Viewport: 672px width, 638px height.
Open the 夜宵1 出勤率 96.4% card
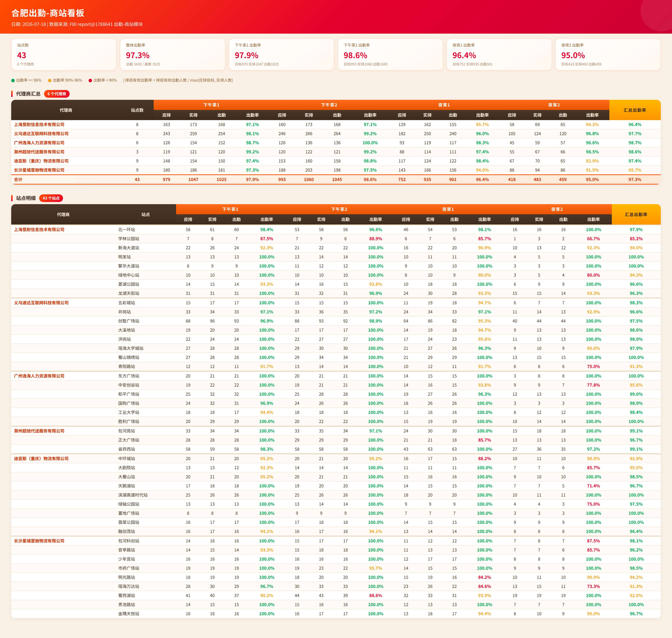(499, 54)
